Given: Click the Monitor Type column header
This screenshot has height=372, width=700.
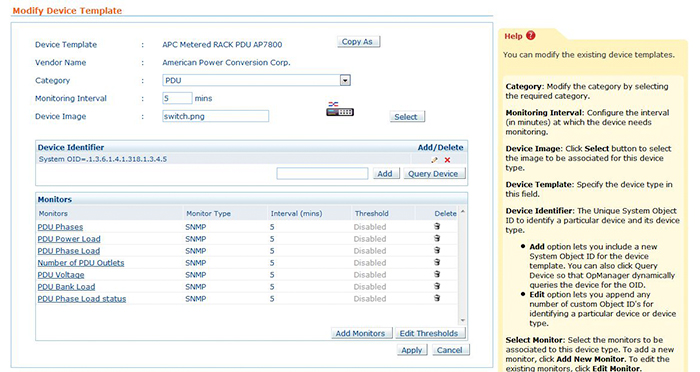Looking at the screenshot, I should 208,213.
